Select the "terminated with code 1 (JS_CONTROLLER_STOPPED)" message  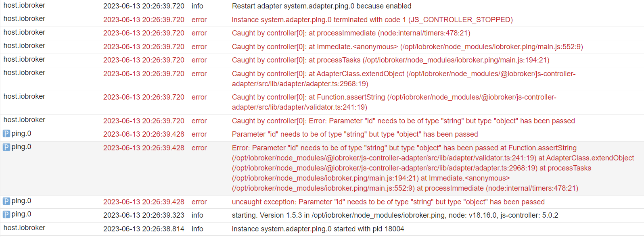click(x=372, y=20)
